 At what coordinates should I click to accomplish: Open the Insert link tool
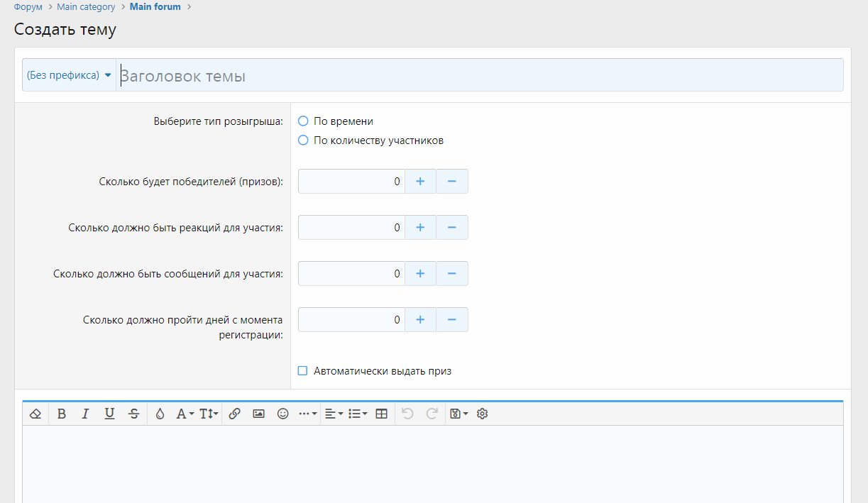[x=235, y=414]
